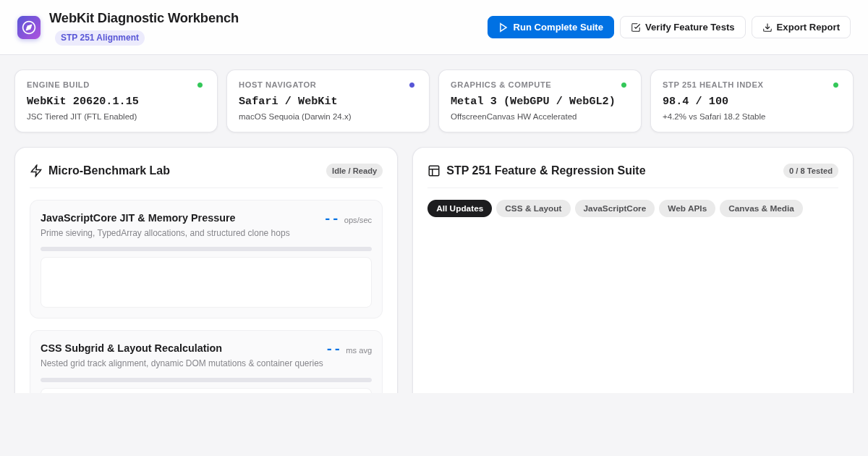The height and width of the screenshot is (456, 868).
Task: Click the 98.4 / 100 health score
Action: tap(695, 101)
